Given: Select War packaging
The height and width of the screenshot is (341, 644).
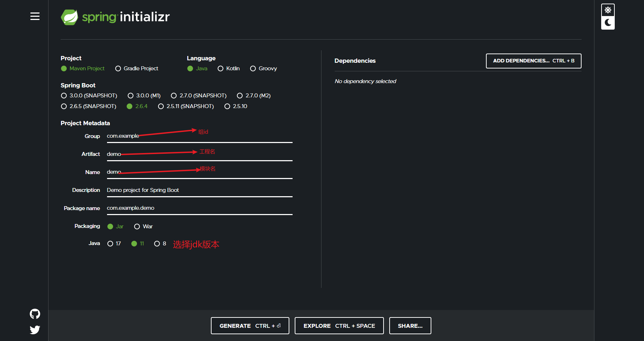Looking at the screenshot, I should (x=143, y=227).
